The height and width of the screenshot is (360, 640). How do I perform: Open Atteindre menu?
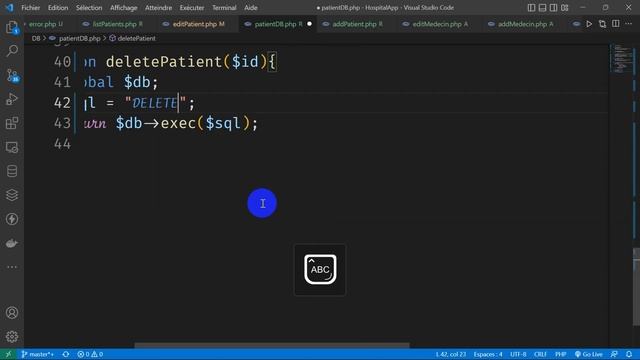[158, 8]
